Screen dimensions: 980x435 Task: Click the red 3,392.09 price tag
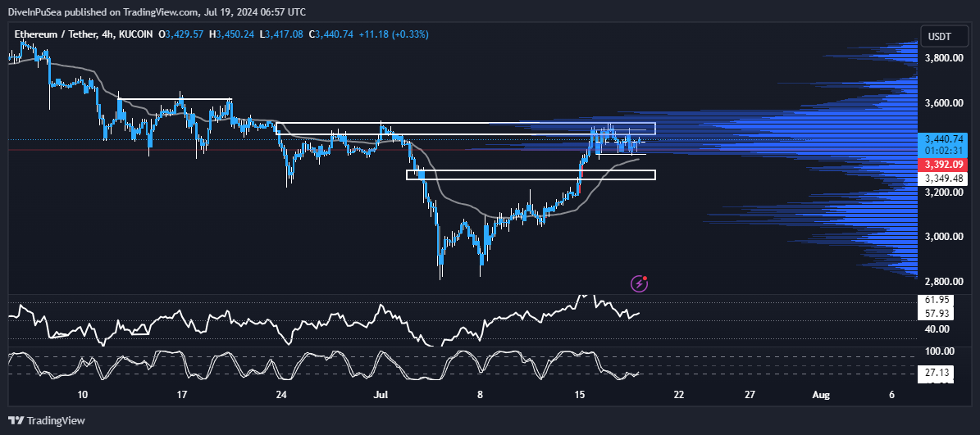pos(944,165)
